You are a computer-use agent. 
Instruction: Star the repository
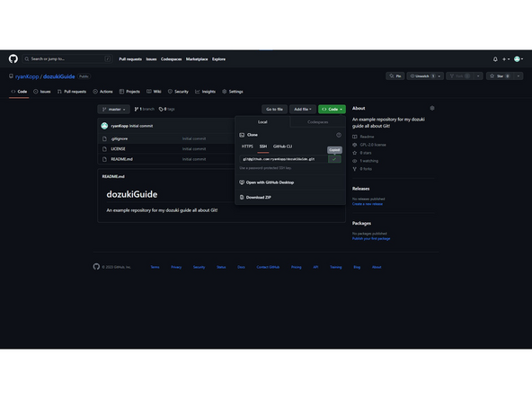(x=501, y=76)
